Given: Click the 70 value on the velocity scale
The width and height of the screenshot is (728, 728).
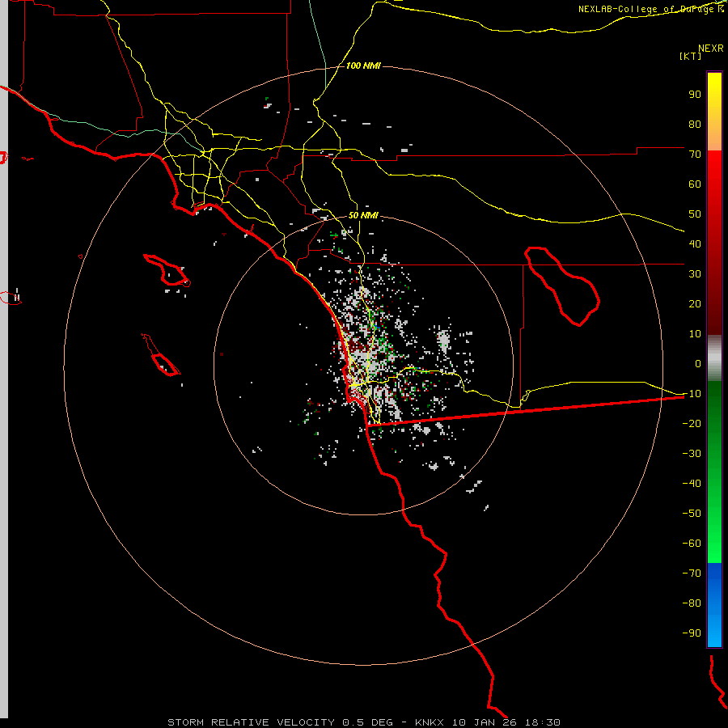Looking at the screenshot, I should (x=695, y=154).
